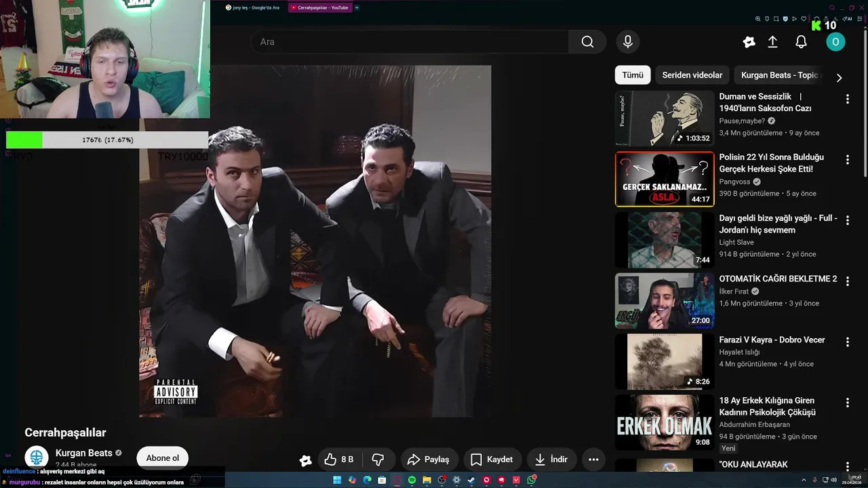This screenshot has width=868, height=488.
Task: Click sparkle icon left of like button
Action: 305,460
